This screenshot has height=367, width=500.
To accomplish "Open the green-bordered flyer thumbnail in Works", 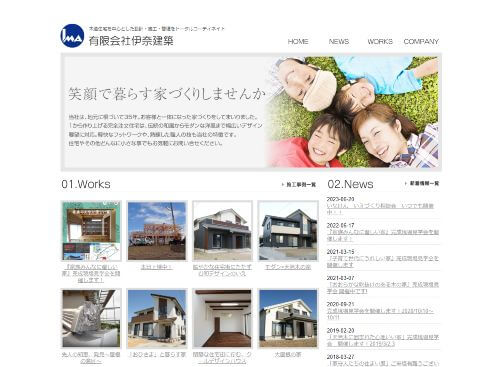I will pos(91,231).
